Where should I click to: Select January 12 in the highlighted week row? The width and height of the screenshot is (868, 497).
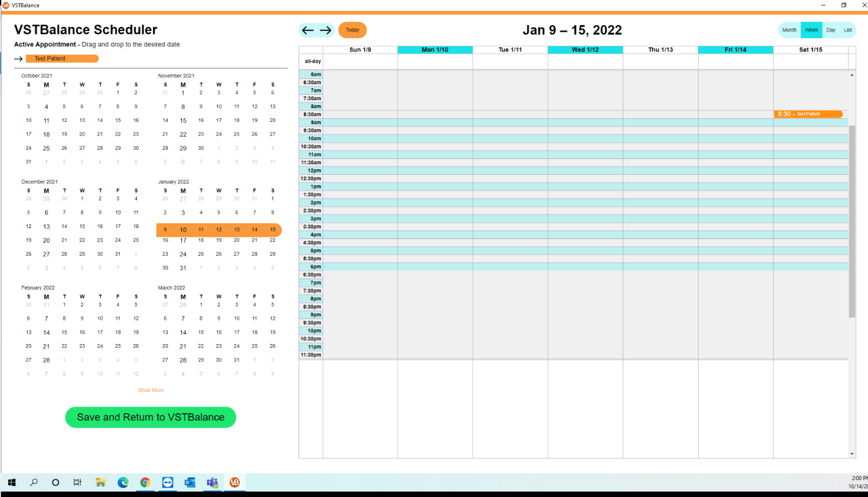click(218, 230)
